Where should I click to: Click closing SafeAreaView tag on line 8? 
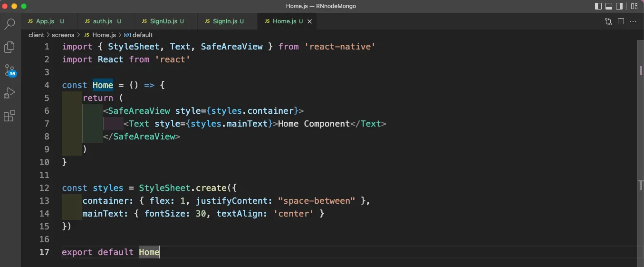(x=142, y=137)
